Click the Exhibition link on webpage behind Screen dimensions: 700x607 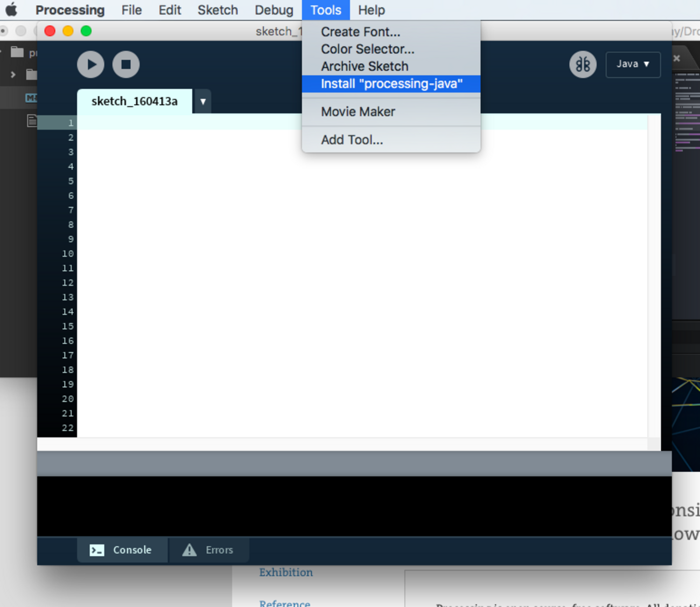tap(286, 573)
